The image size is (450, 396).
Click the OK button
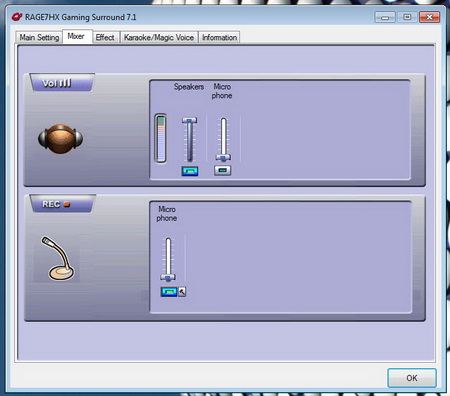pos(412,378)
